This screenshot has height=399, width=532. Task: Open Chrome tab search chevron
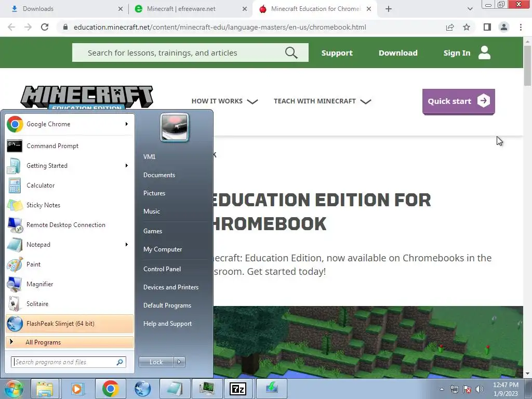tap(470, 9)
